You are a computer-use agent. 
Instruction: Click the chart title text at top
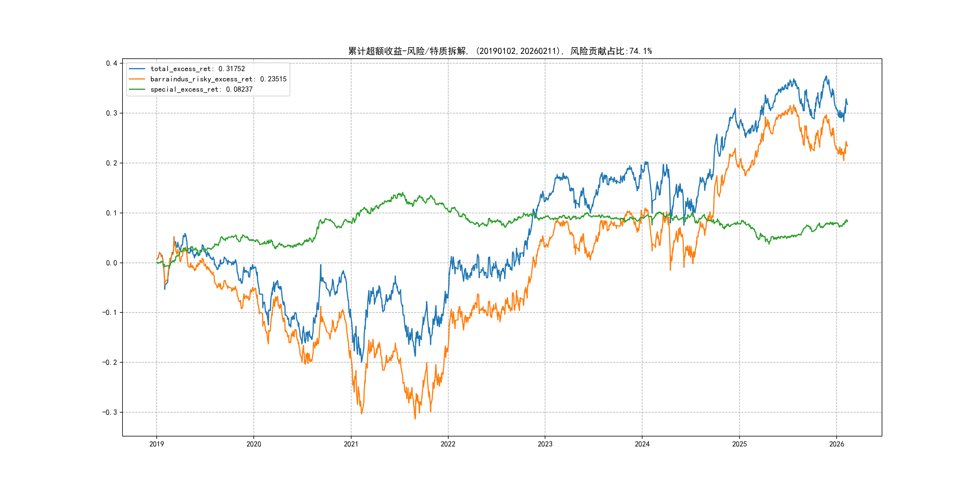500,51
